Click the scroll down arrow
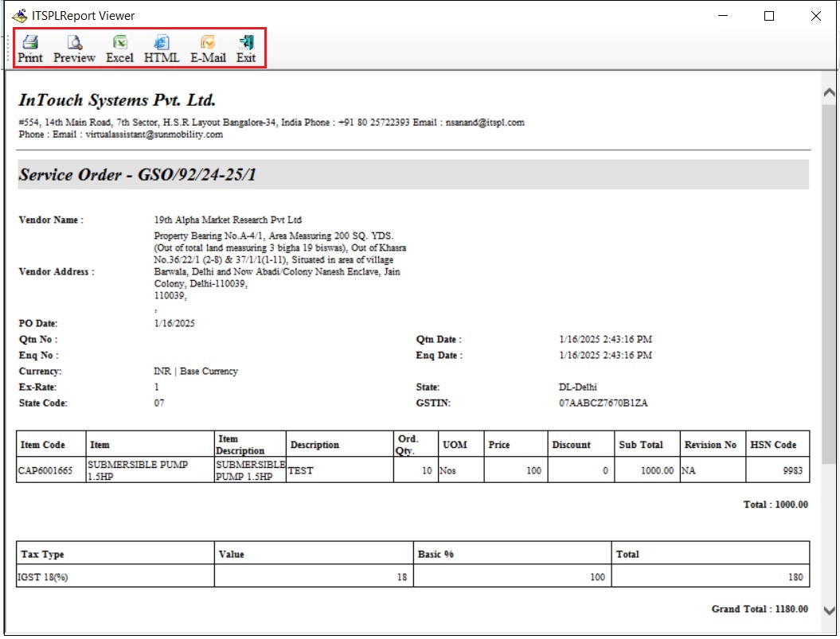The image size is (840, 639). [829, 610]
